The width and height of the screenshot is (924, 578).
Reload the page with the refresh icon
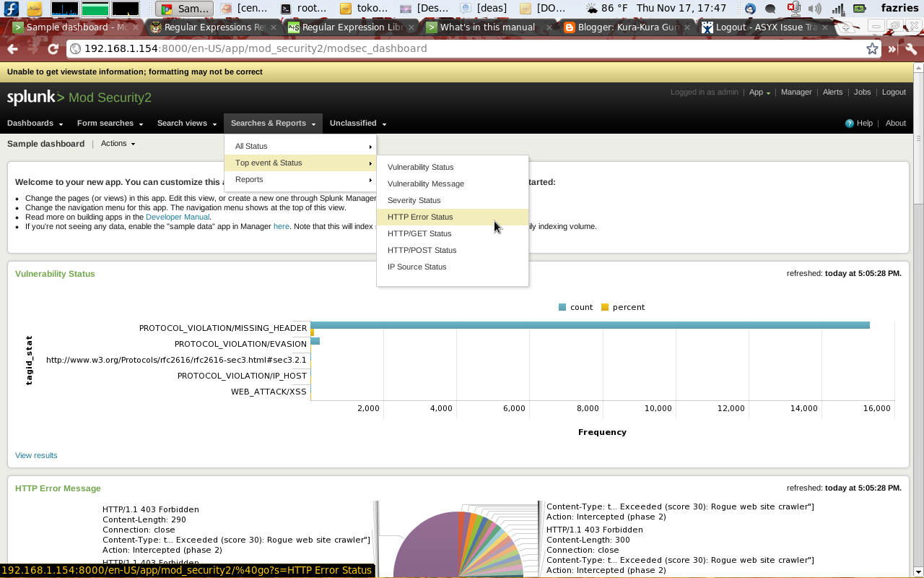pyautogui.click(x=53, y=49)
